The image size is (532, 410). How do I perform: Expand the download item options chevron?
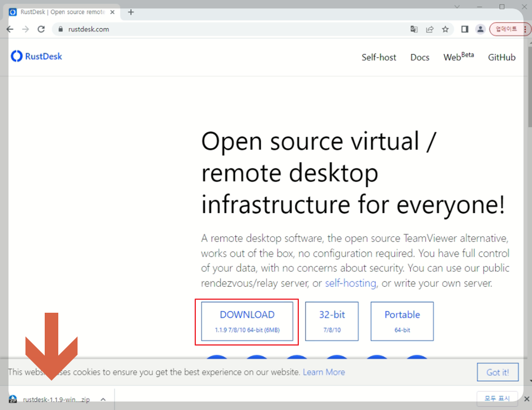click(103, 399)
